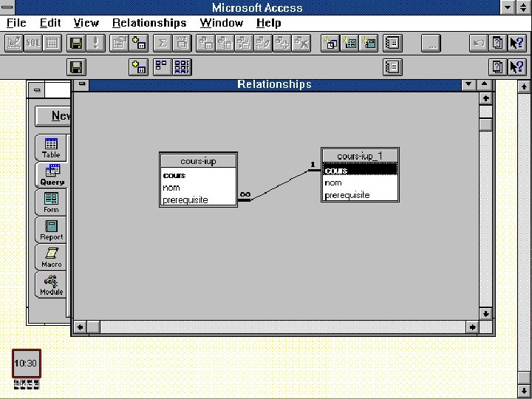Screen dimensions: 532x399
Task: Select the cours field in cours-iup table
Action: tap(199, 175)
